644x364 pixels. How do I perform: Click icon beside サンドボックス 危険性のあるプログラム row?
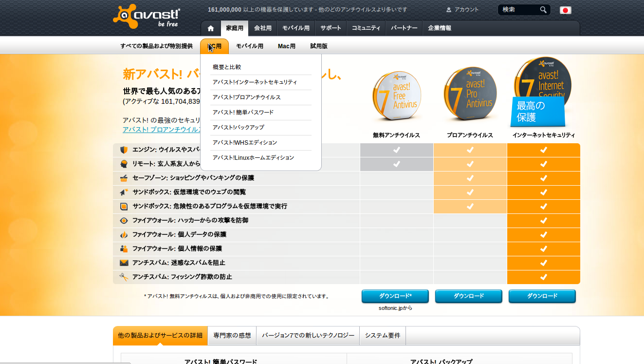(x=124, y=206)
